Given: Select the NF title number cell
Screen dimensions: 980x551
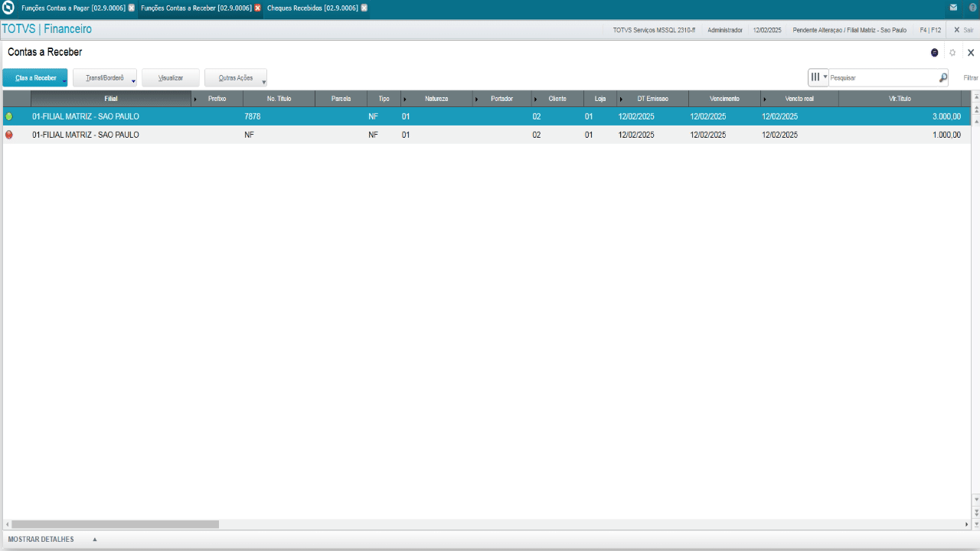Looking at the screenshot, I should 279,135.
